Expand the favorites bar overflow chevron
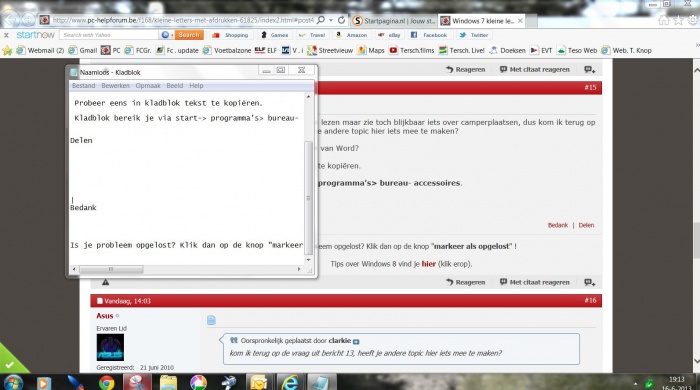 [697, 45]
